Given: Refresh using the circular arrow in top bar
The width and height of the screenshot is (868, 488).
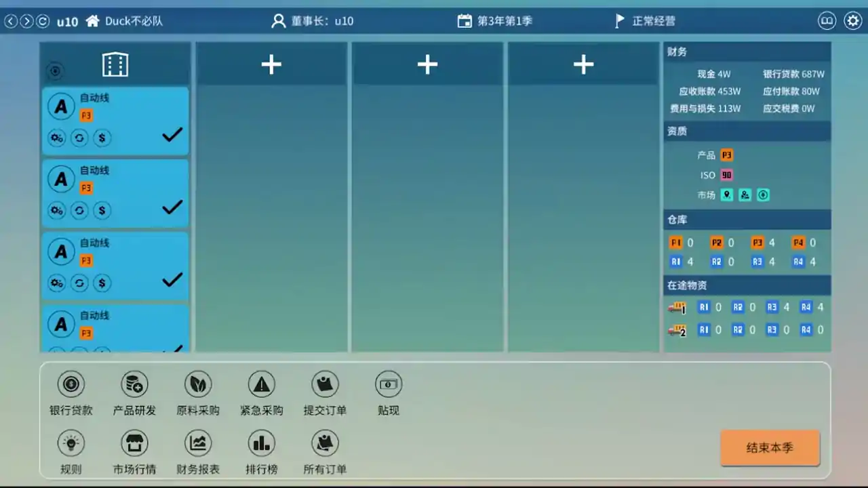Looking at the screenshot, I should 42,21.
